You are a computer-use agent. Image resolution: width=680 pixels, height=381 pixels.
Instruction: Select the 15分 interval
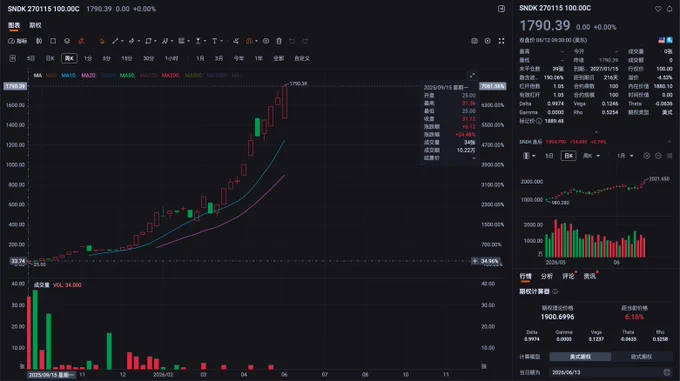tap(126, 58)
